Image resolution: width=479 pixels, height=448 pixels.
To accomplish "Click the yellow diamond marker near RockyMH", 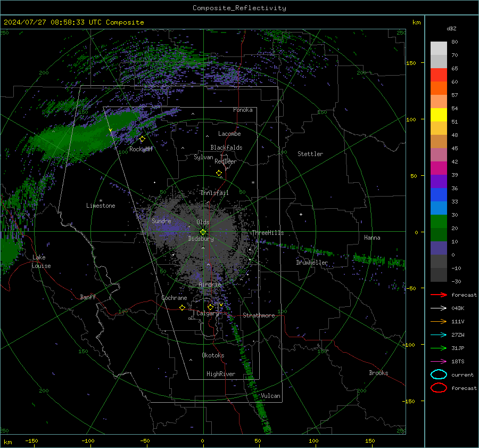I will (142, 139).
